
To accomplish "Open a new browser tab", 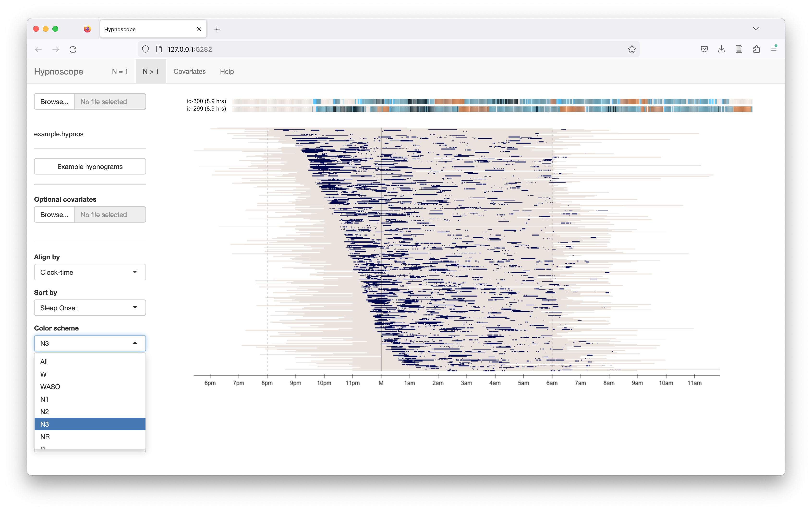I will (x=217, y=29).
